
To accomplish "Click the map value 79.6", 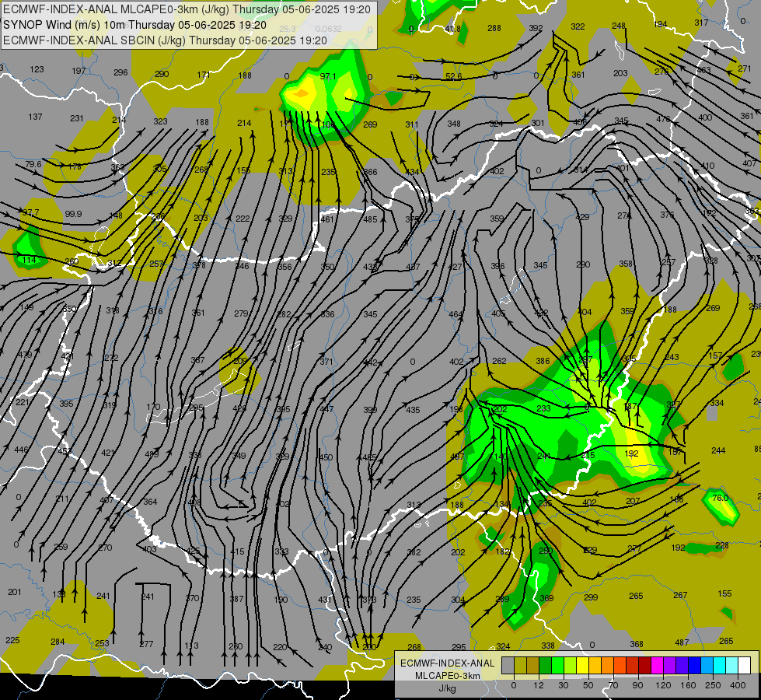I will 33,164.
